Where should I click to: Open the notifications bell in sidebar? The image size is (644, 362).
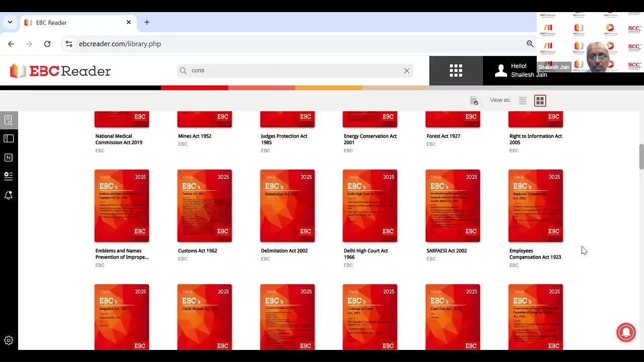(9, 195)
